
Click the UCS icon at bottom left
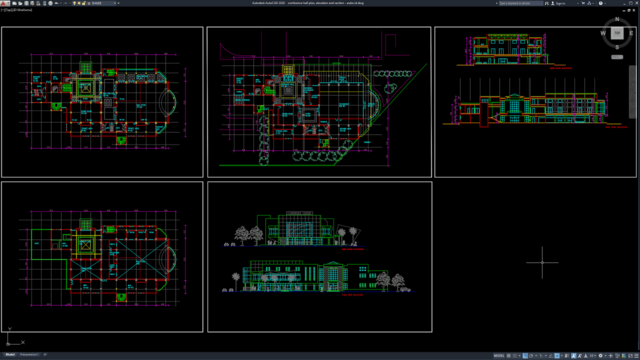click(x=15, y=337)
